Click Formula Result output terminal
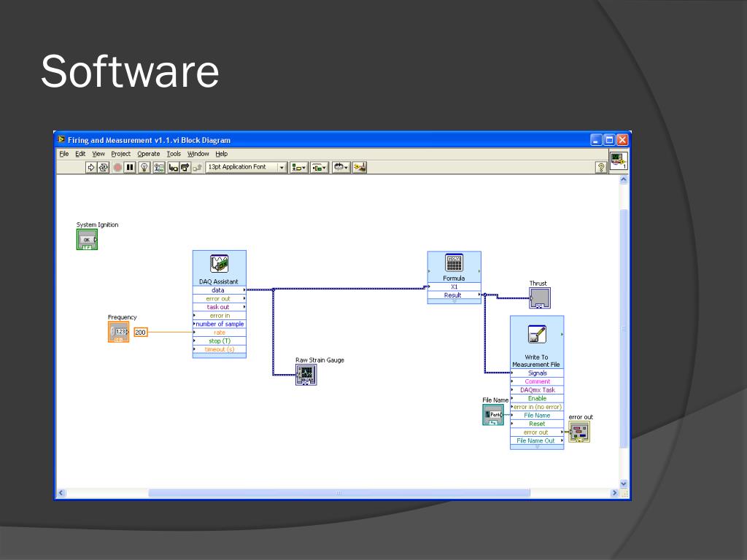This screenshot has height=560, width=747. click(x=454, y=295)
